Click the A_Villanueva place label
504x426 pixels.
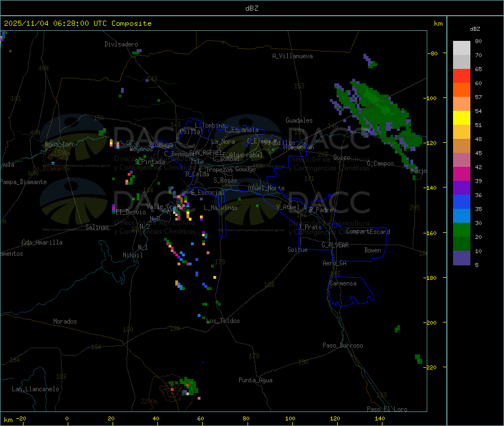click(x=292, y=56)
